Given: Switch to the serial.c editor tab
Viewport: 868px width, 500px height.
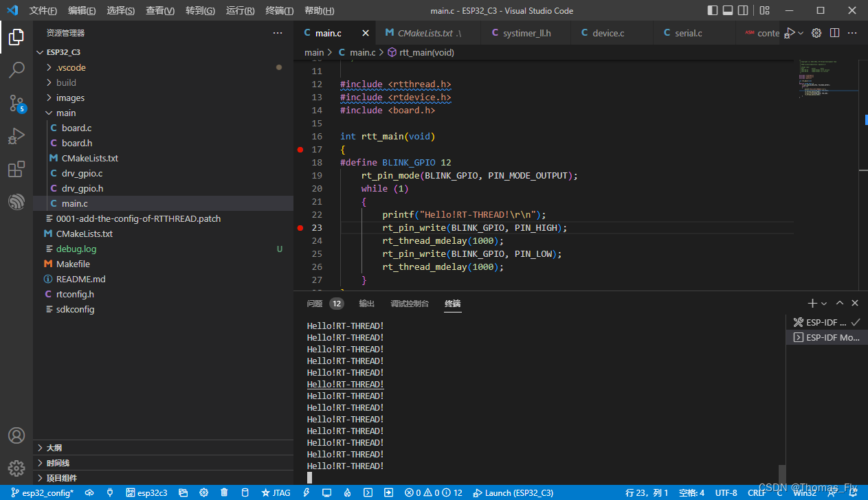Looking at the screenshot, I should (687, 33).
